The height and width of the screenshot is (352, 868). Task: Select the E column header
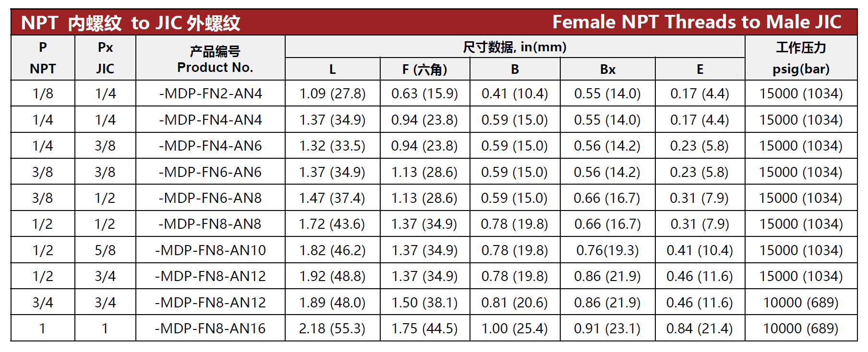pos(700,70)
